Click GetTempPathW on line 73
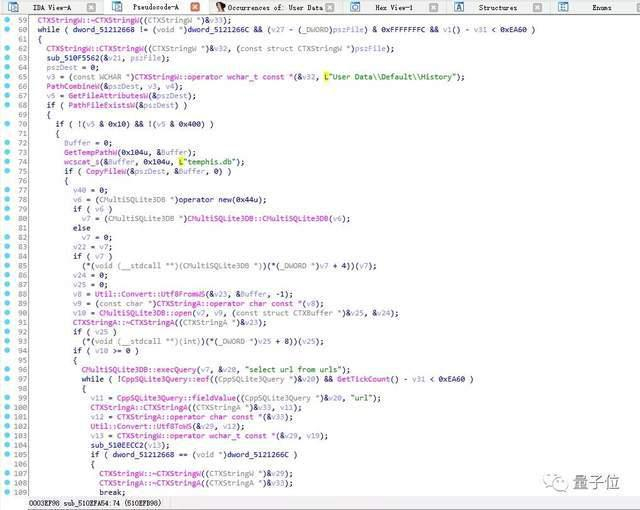Image resolution: width=640 pixels, height=510 pixels. click(x=91, y=152)
